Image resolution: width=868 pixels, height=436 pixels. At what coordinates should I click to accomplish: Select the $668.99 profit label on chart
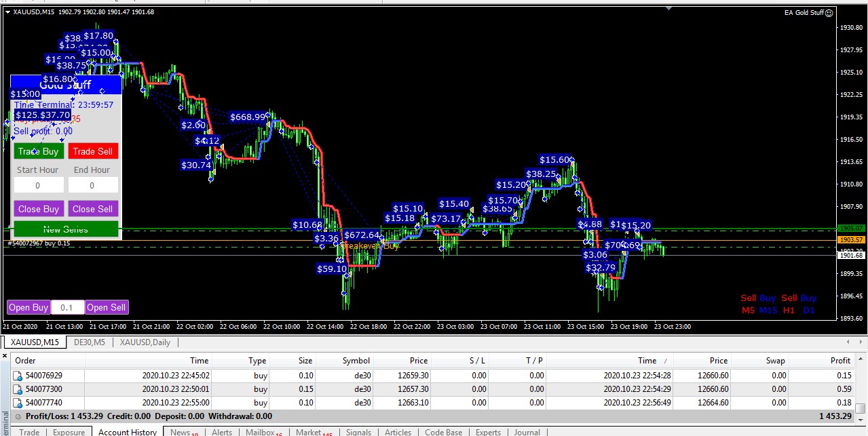click(x=248, y=117)
